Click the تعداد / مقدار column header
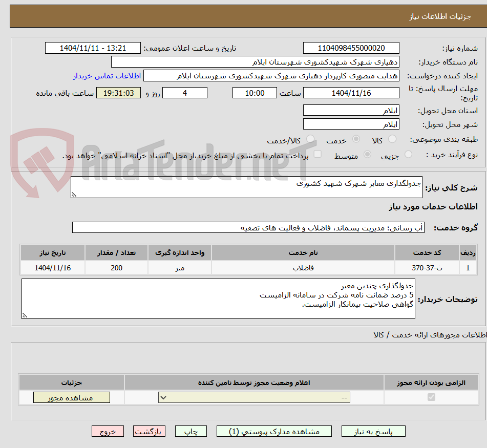This screenshot has width=487, height=448. (x=116, y=253)
